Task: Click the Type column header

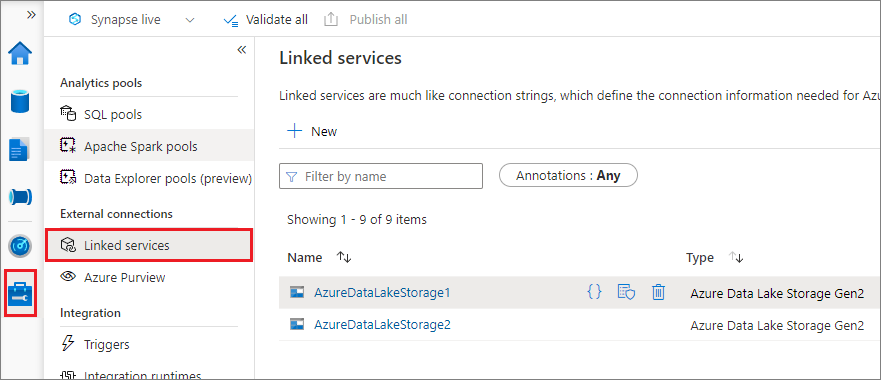Action: (x=700, y=257)
